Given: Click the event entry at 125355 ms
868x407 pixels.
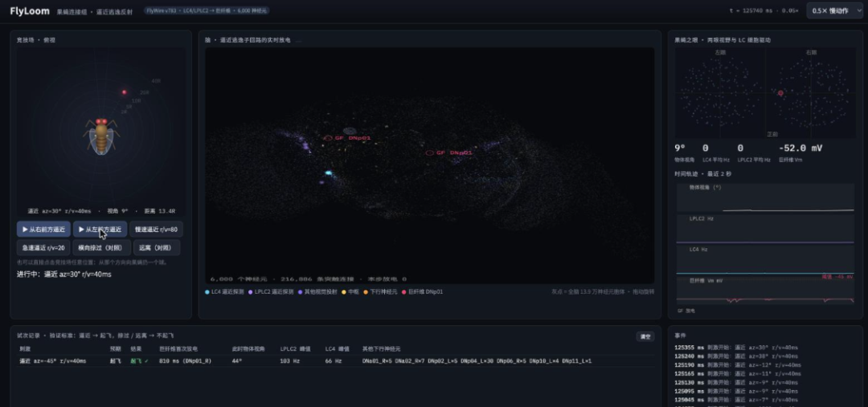Looking at the screenshot, I should (736, 348).
